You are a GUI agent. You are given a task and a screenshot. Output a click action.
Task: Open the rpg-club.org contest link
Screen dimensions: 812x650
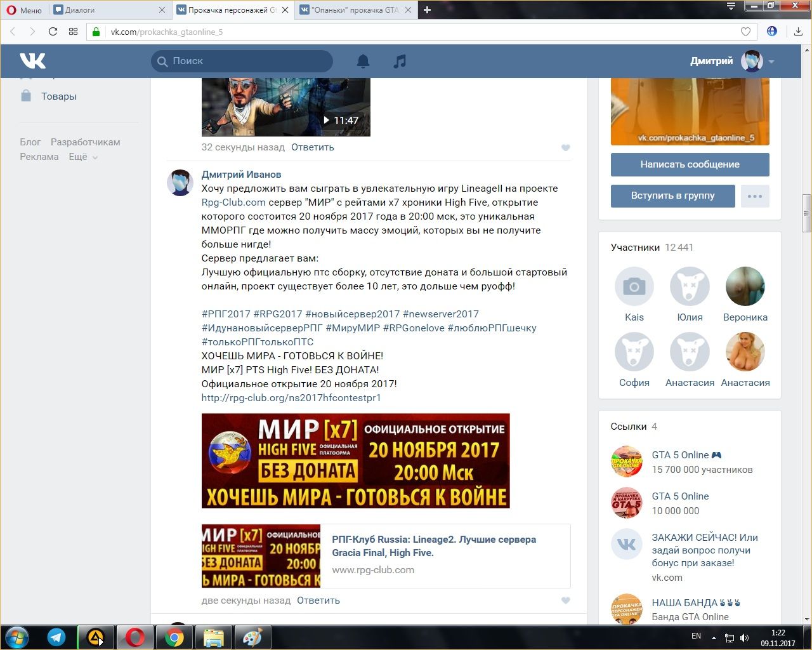click(x=291, y=398)
